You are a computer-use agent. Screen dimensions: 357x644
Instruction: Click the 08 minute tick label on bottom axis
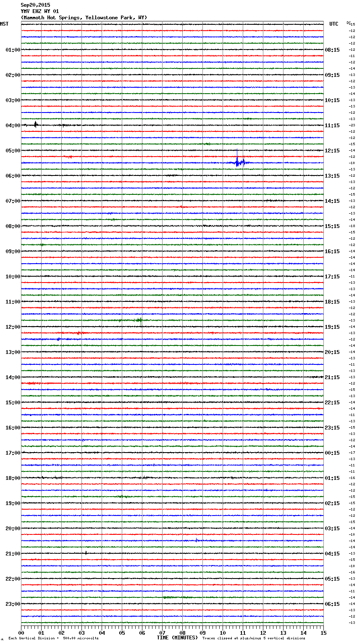click(x=182, y=633)
